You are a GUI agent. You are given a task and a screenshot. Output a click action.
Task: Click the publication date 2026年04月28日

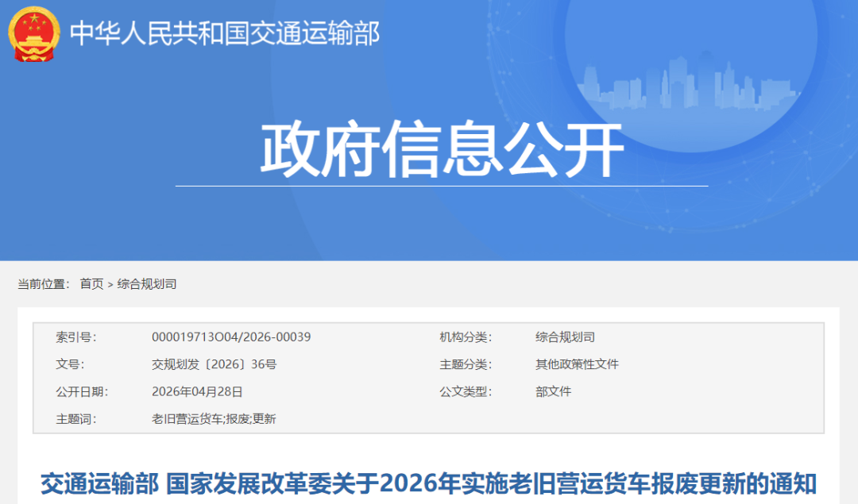(x=195, y=392)
